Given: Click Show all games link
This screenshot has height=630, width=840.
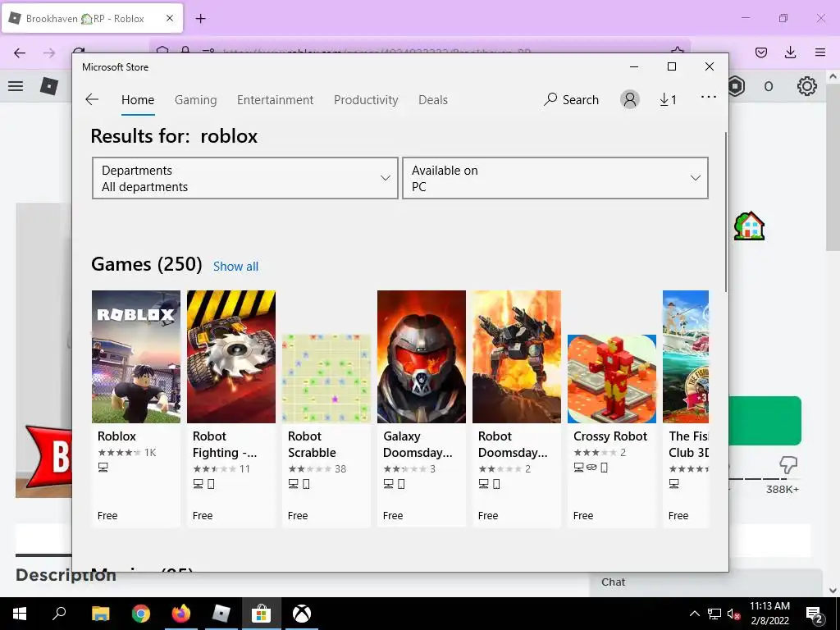Looking at the screenshot, I should [235, 267].
